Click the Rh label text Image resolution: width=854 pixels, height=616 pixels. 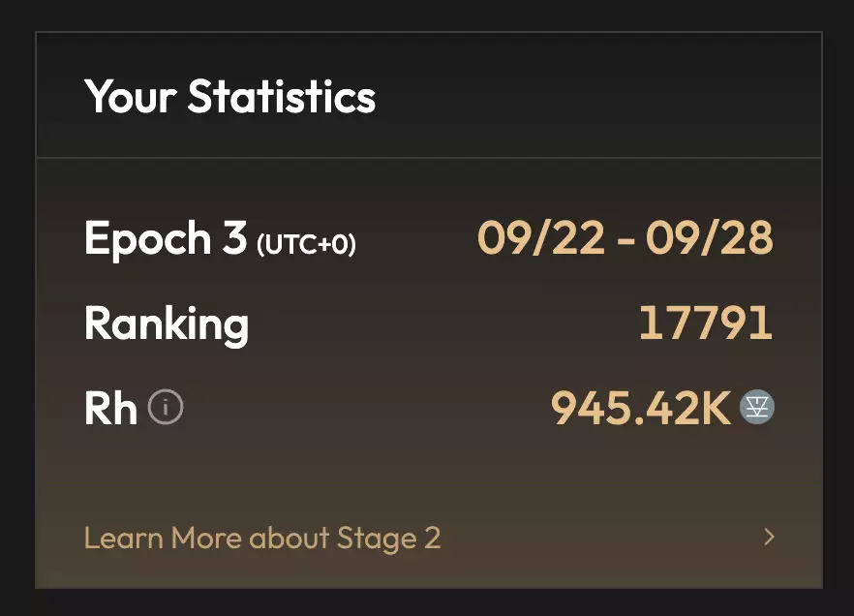(x=110, y=409)
